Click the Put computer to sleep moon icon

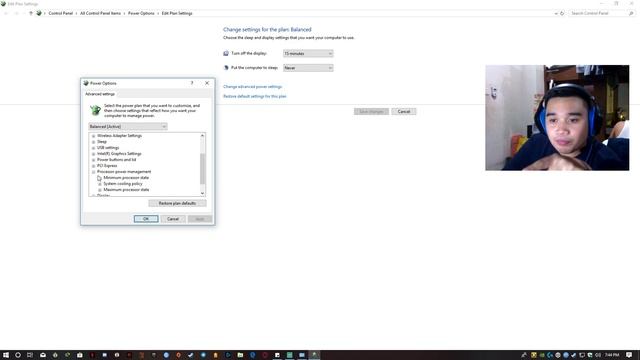[x=226, y=68]
